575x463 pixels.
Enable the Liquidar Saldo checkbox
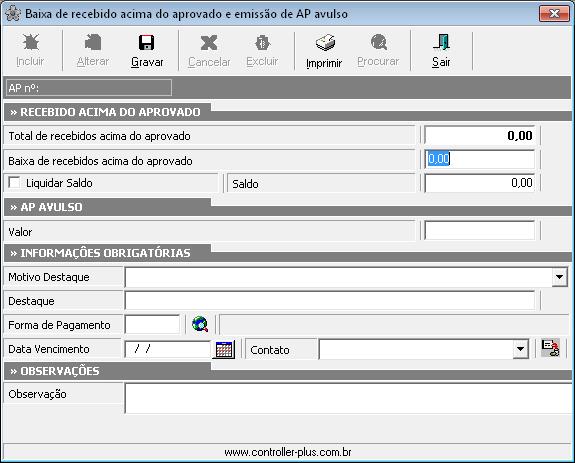pyautogui.click(x=14, y=182)
